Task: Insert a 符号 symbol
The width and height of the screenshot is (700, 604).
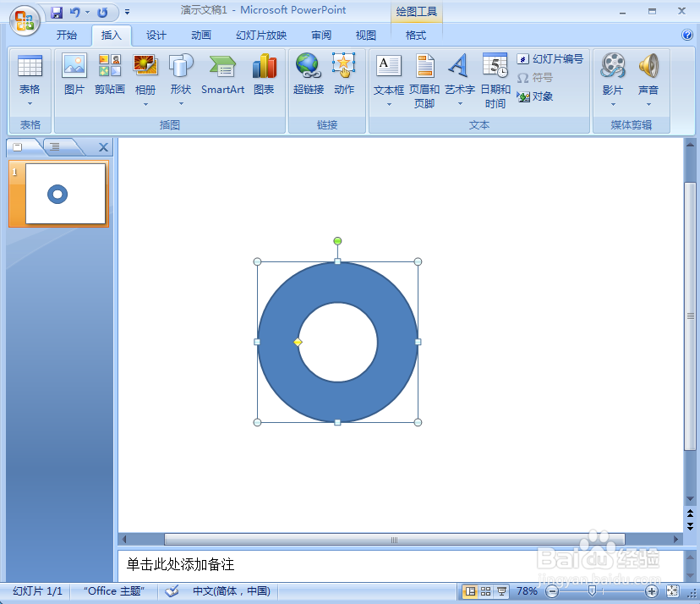Action: click(535, 78)
